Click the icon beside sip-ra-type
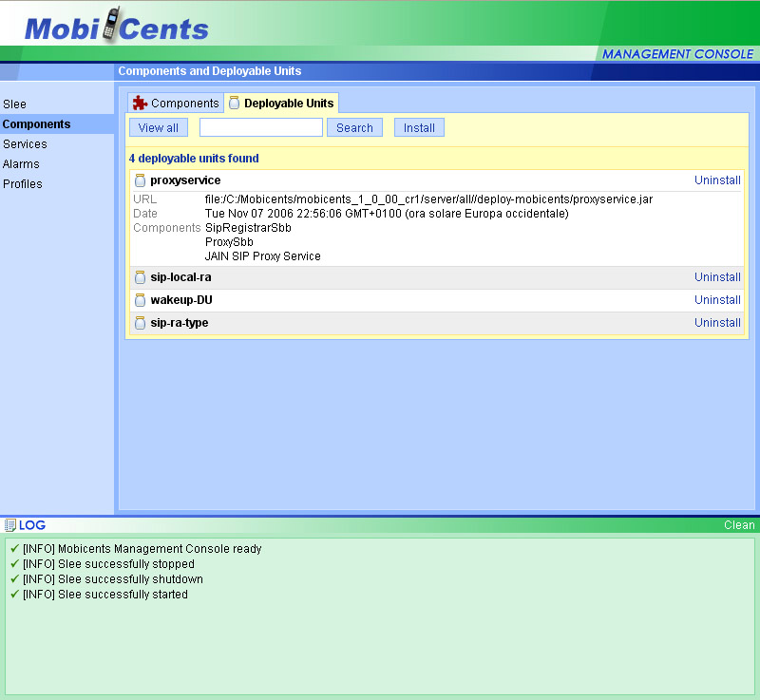Screen dimensions: 760x700 pos(140,323)
